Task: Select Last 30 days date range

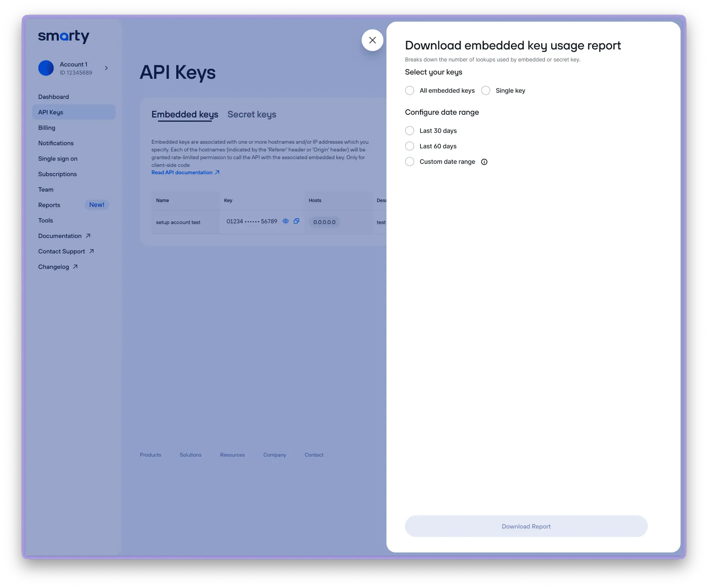Action: pos(410,131)
